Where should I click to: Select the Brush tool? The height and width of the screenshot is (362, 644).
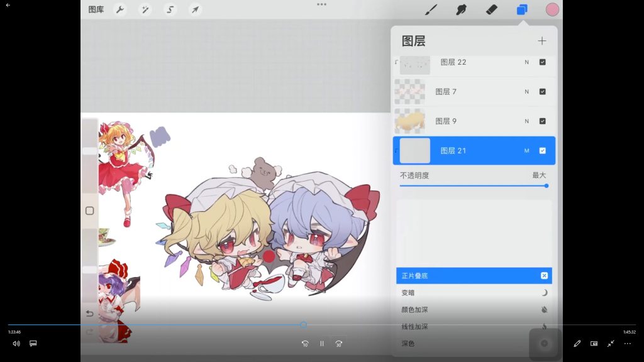tap(431, 9)
